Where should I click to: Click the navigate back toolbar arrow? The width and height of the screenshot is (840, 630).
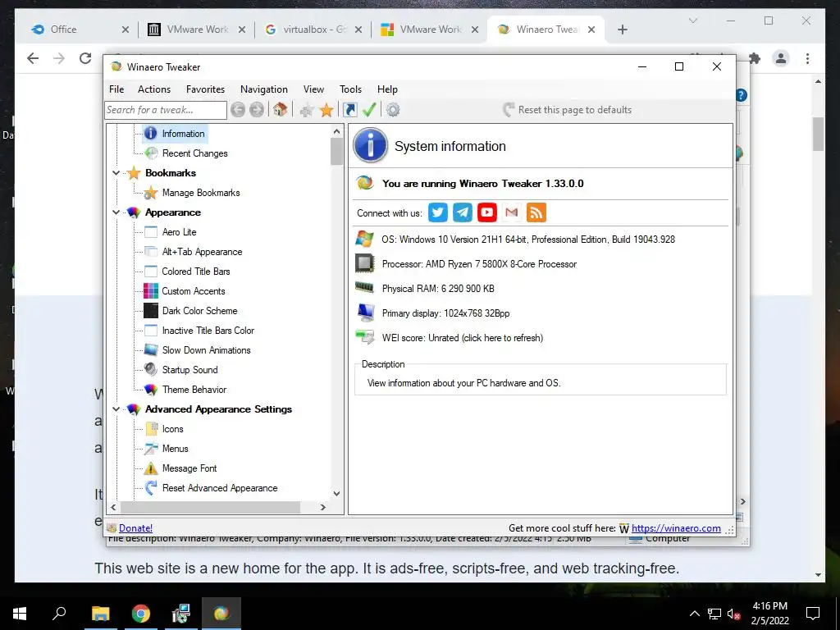tap(238, 110)
